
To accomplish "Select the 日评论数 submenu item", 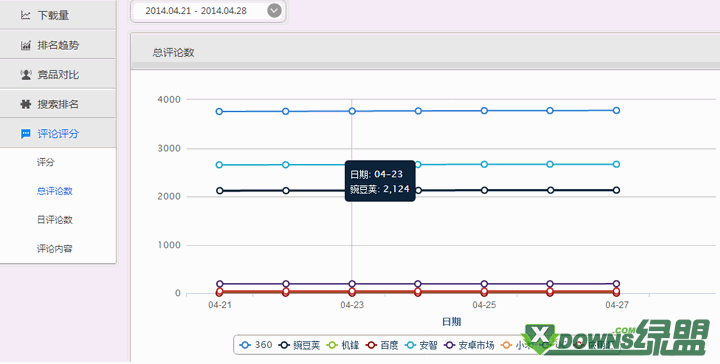I will coord(55,220).
